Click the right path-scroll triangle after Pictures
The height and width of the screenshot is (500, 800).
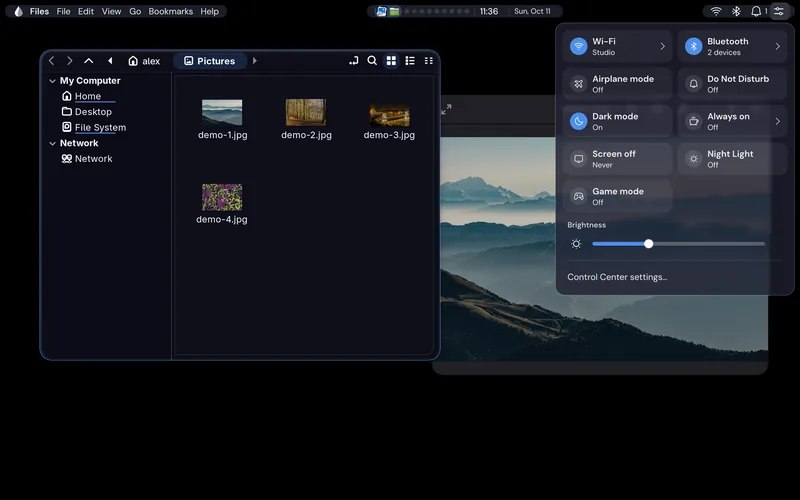tap(255, 61)
